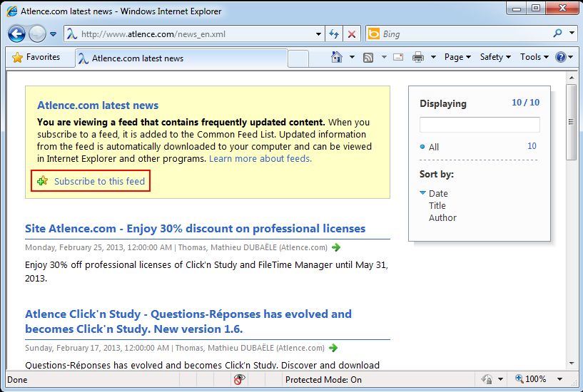The image size is (583, 392).
Task: Click the Help question mark icon
Action: pos(560,57)
